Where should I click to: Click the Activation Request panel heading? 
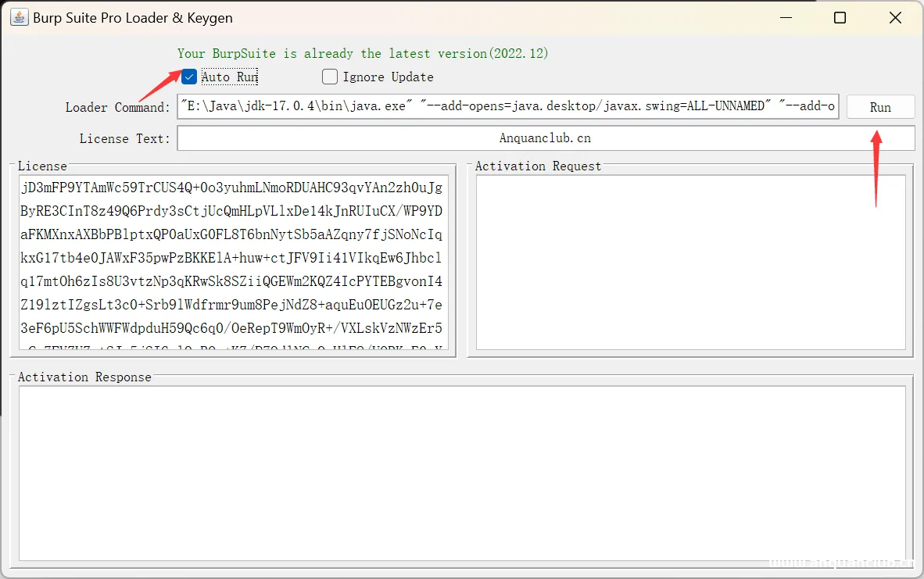coord(538,166)
